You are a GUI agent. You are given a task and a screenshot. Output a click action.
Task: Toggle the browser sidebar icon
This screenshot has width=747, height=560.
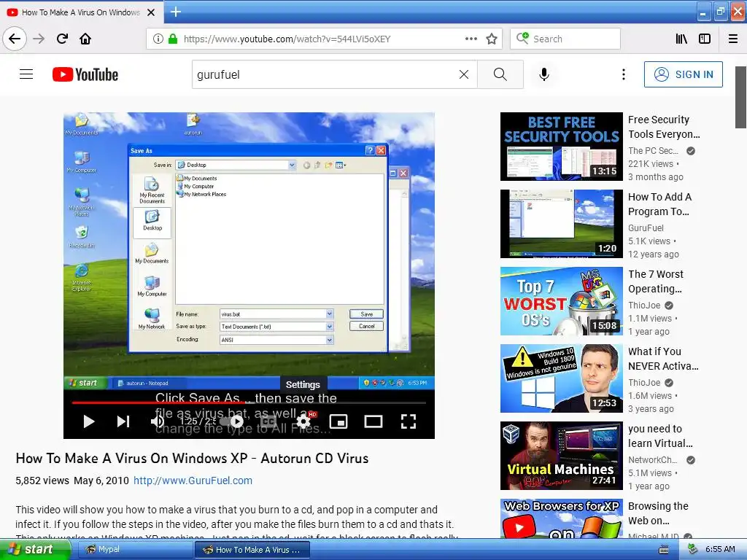click(x=705, y=39)
